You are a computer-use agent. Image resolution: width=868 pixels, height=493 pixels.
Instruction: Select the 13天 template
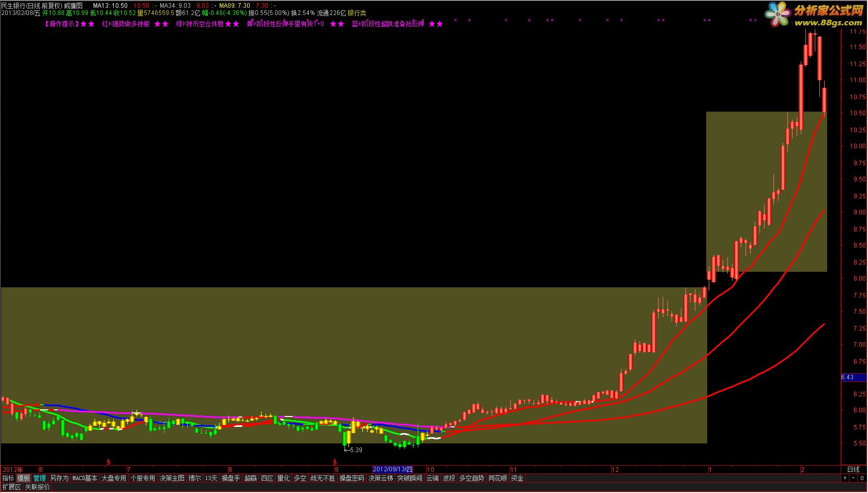(x=211, y=478)
